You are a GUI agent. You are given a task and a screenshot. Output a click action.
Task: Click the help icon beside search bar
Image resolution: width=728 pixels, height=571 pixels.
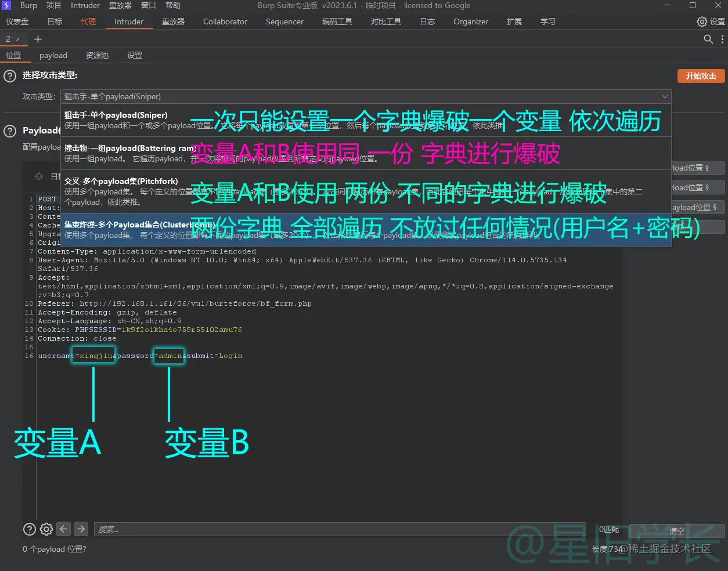coord(29,529)
